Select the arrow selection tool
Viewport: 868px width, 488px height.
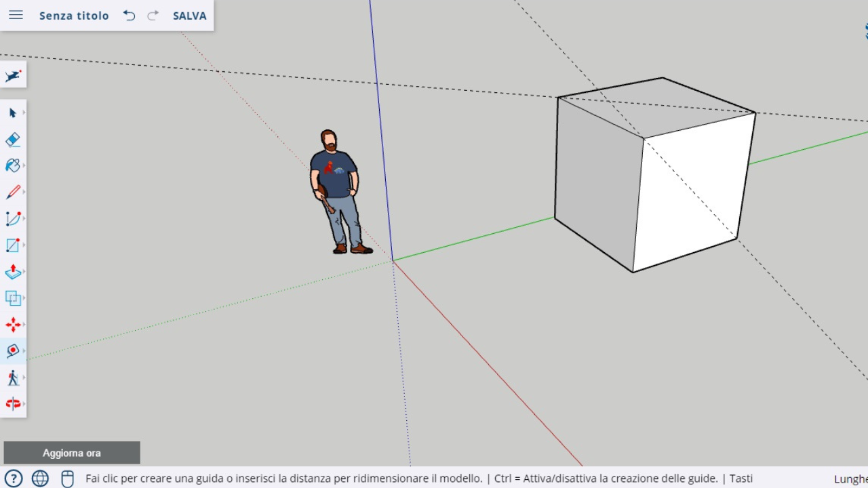click(x=12, y=113)
